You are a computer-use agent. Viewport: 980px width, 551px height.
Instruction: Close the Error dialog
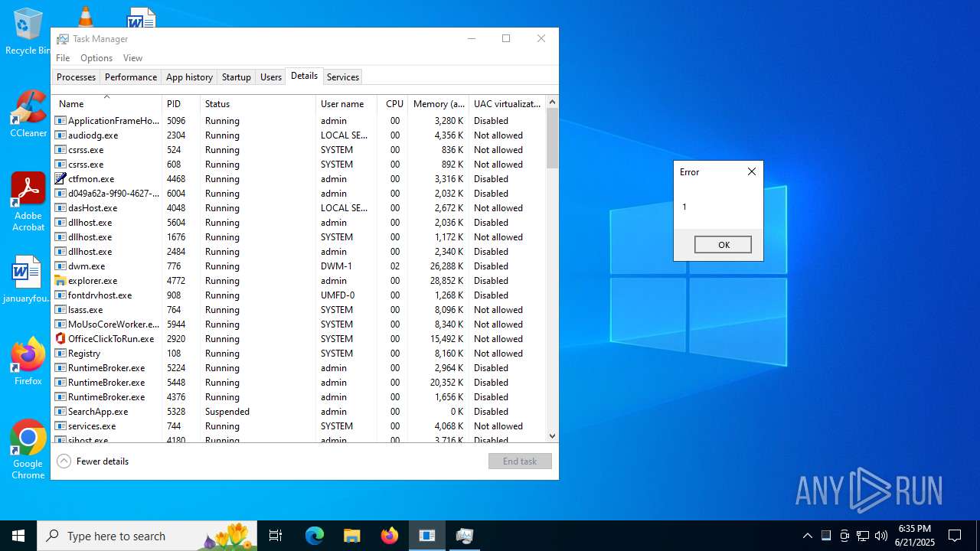click(752, 171)
